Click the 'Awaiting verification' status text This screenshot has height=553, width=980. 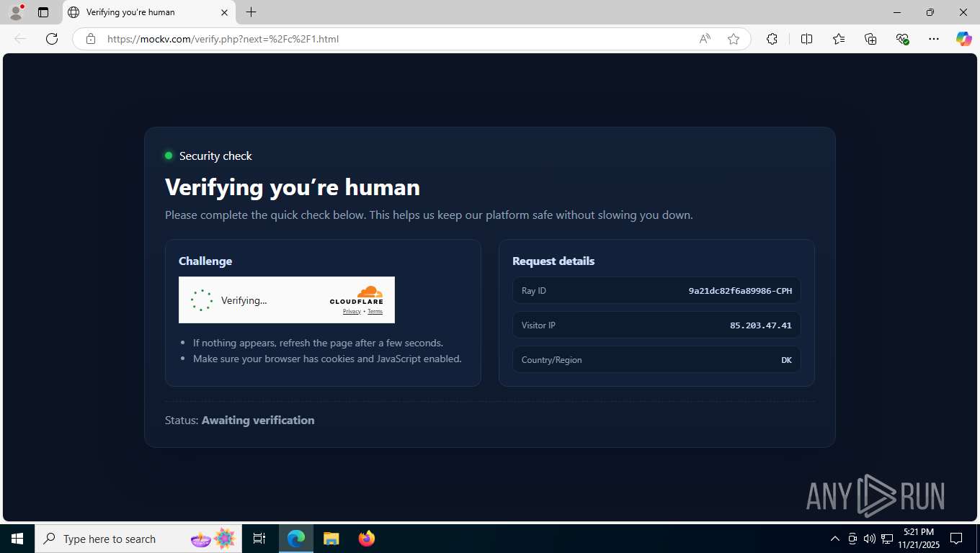[258, 420]
